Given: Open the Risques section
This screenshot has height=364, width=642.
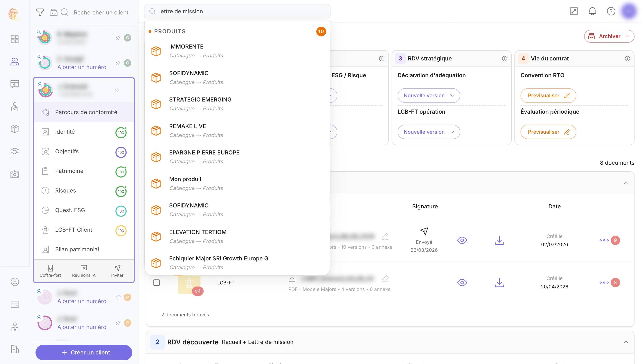Looking at the screenshot, I should [84, 190].
